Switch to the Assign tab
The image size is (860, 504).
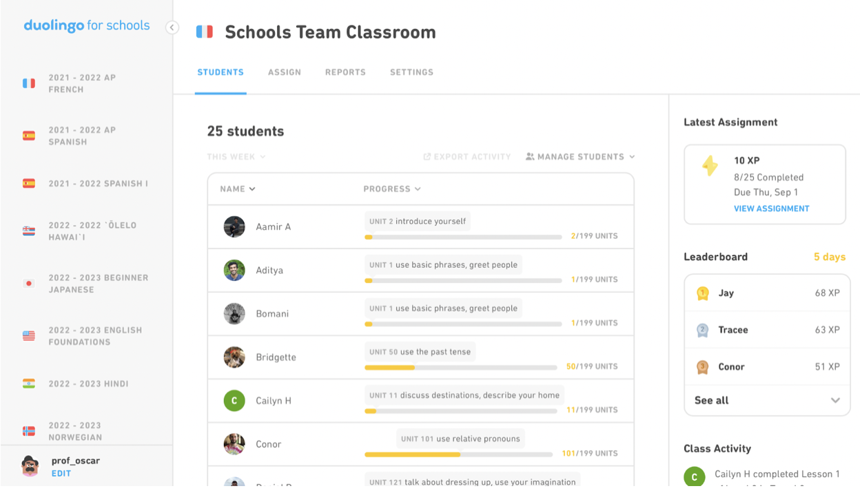[285, 72]
